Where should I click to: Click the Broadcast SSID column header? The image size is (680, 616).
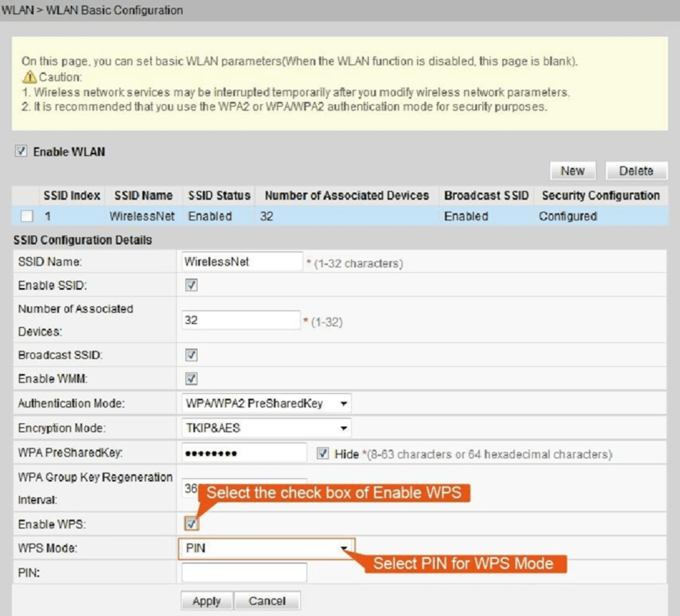coord(486,195)
